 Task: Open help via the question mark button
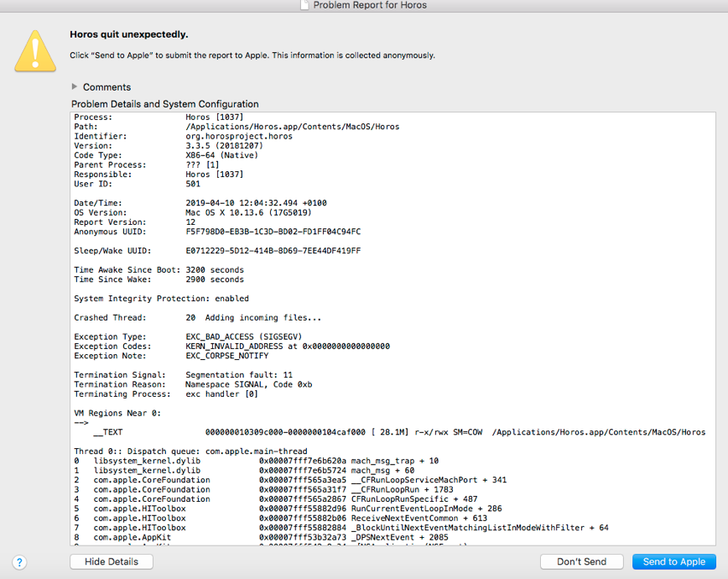(x=19, y=562)
